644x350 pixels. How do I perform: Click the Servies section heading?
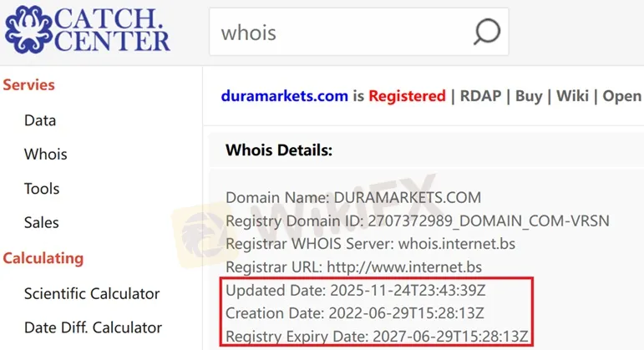pos(28,84)
